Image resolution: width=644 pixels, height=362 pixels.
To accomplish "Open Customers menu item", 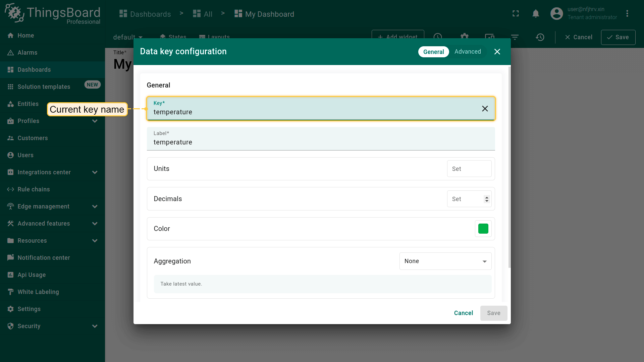I will pos(33,138).
